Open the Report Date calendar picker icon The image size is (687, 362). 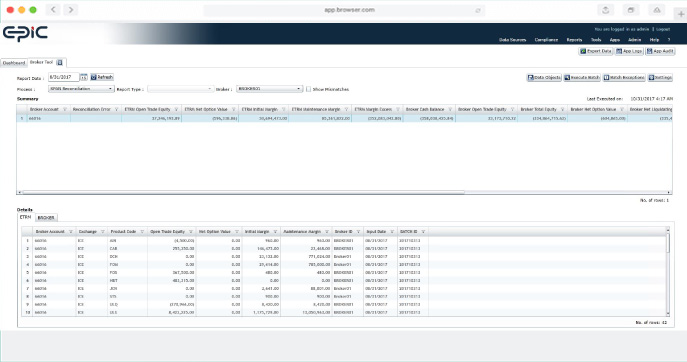[x=84, y=78]
